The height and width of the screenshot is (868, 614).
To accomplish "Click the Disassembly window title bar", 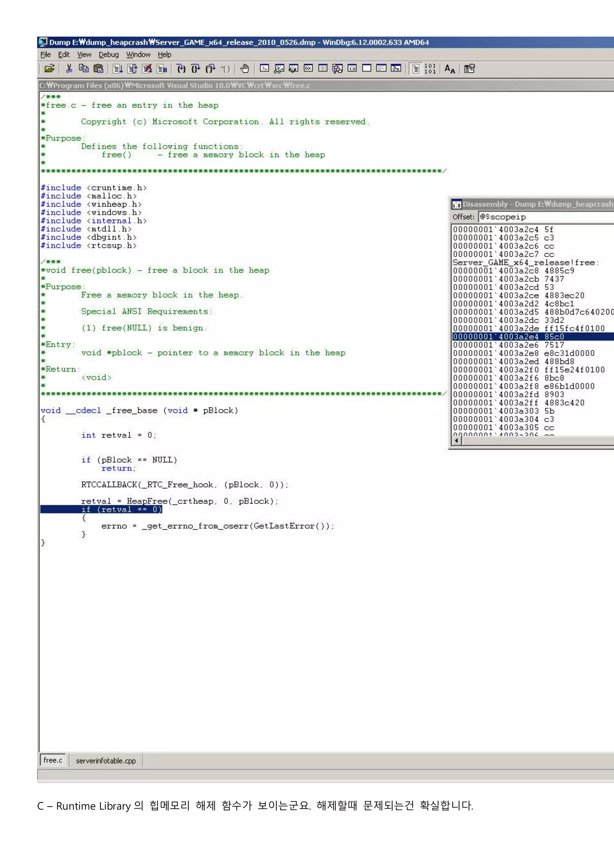I will point(532,204).
